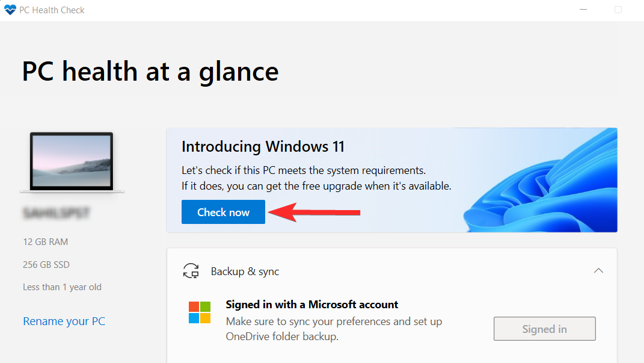The height and width of the screenshot is (363, 644).
Task: Click the 256 GB SSD spec
Action: click(46, 264)
